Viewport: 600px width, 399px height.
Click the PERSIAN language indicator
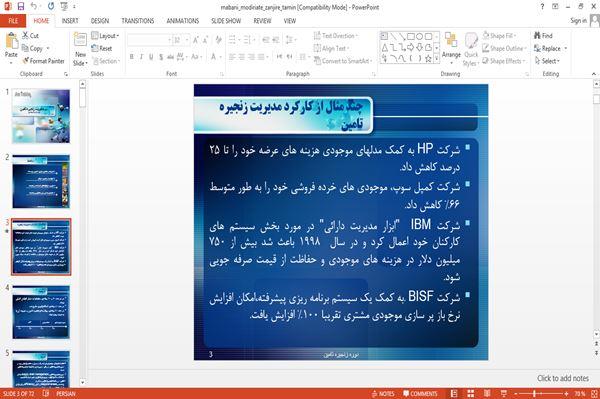pos(66,394)
